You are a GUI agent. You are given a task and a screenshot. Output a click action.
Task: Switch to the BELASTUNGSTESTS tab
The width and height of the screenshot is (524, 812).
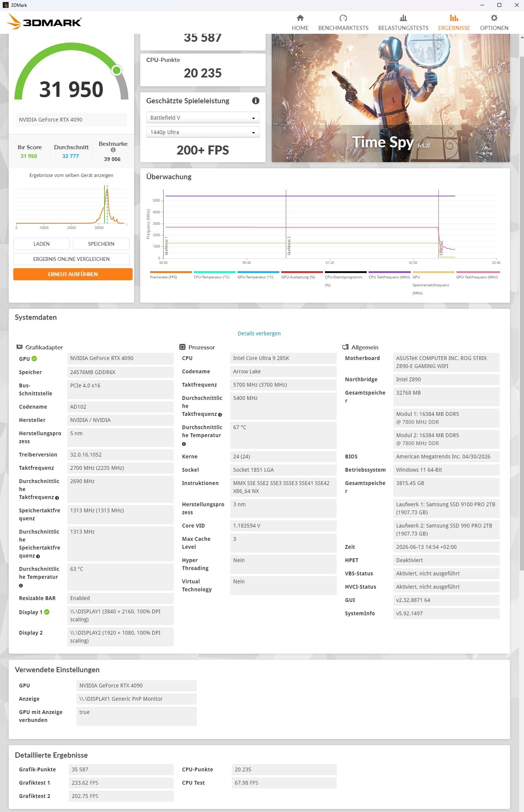[x=403, y=22]
